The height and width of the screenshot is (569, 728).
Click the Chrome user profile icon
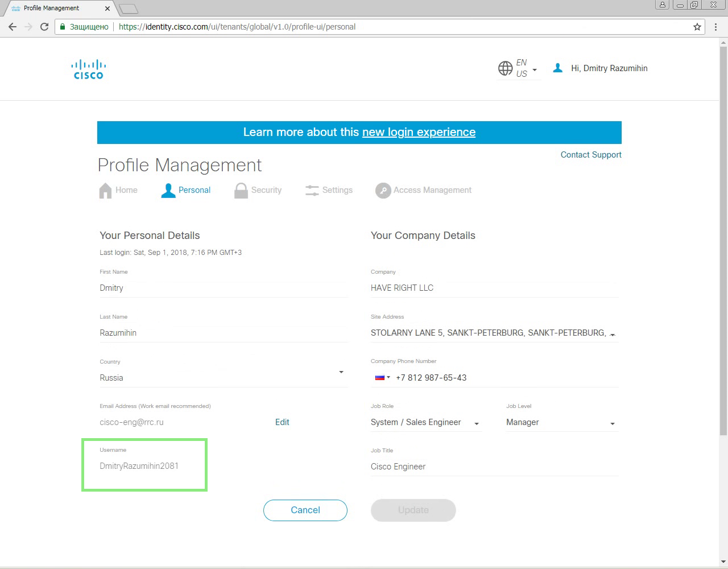(662, 5)
